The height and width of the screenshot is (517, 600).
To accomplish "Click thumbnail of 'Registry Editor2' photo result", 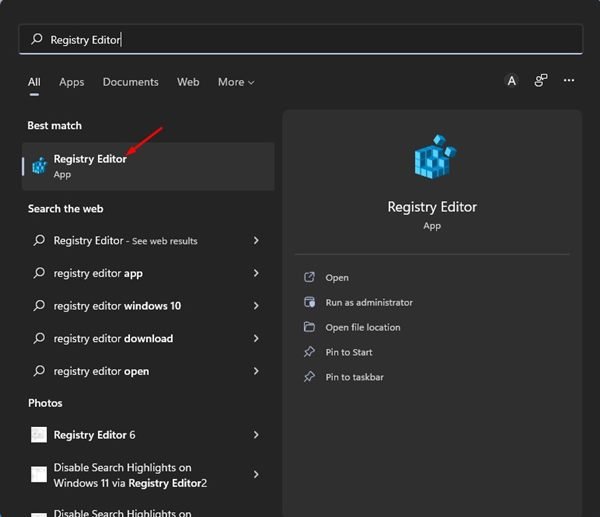I will [x=39, y=475].
